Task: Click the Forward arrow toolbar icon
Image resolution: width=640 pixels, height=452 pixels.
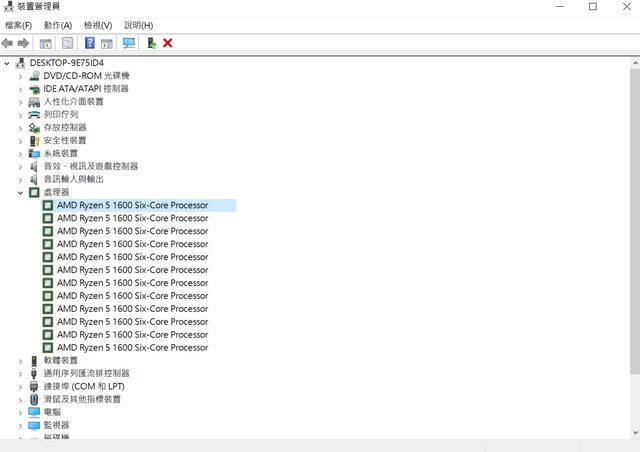Action: [23, 43]
